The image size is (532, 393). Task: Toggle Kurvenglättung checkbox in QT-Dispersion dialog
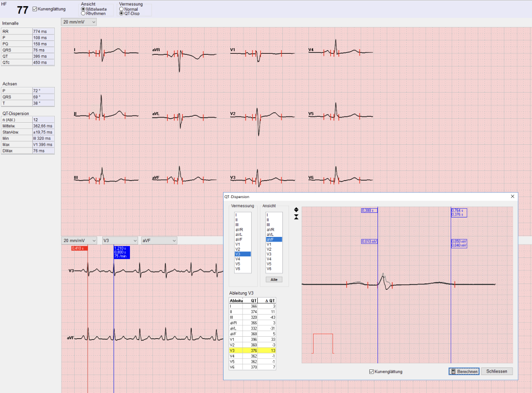click(x=372, y=372)
